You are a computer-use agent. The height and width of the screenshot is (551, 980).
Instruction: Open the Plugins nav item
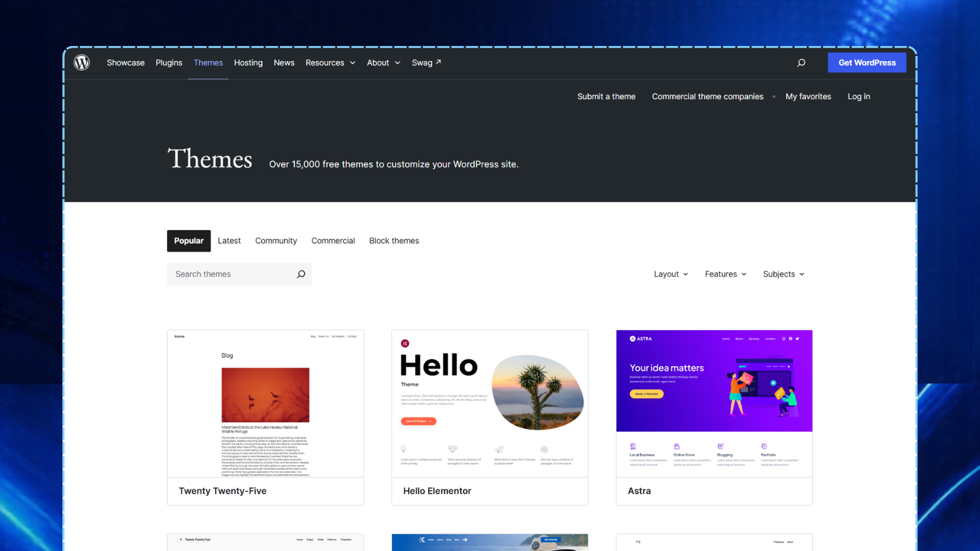(169, 62)
